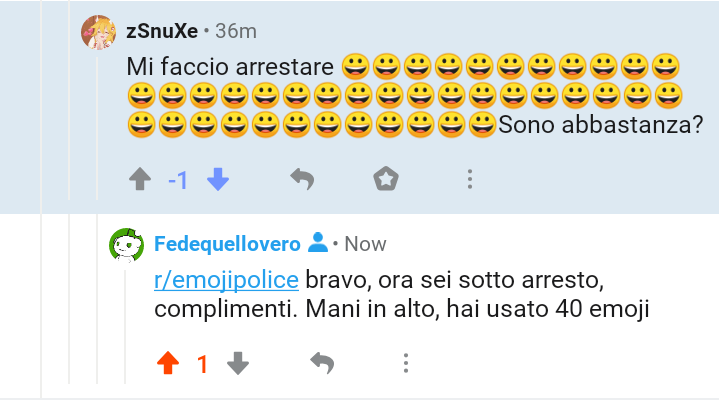This screenshot has width=719, height=400.
Task: Open the zSnuXe user profile
Action: click(162, 31)
